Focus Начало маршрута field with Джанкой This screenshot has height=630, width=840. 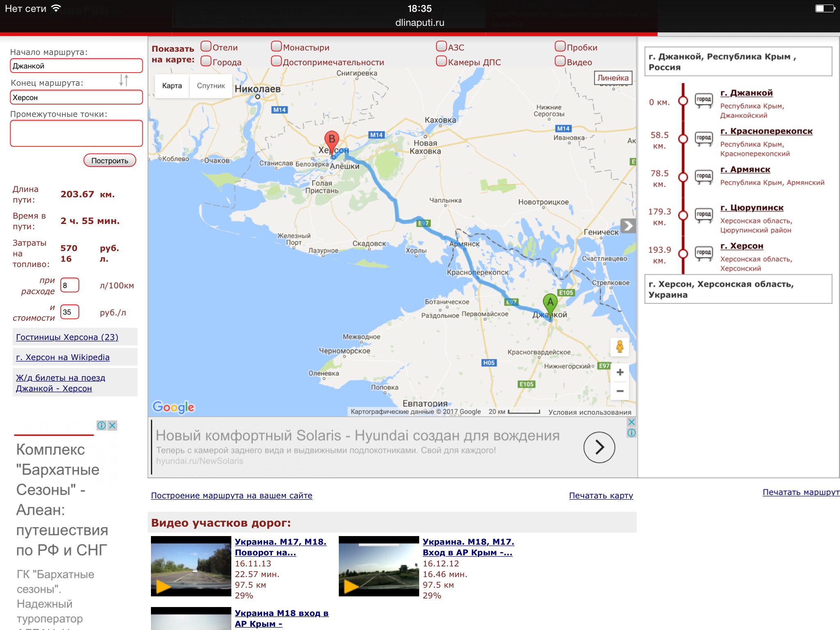(x=76, y=66)
